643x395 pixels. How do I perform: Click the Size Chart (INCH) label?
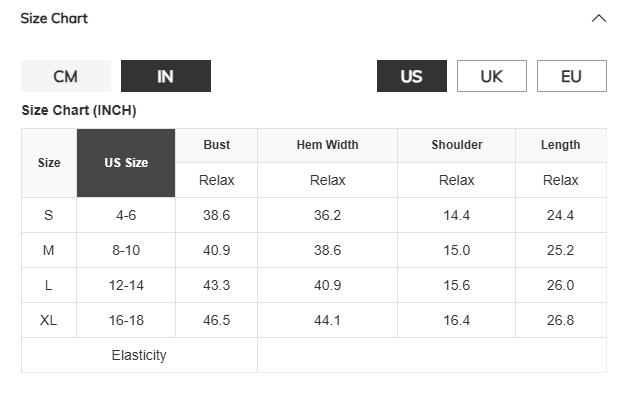pyautogui.click(x=79, y=110)
